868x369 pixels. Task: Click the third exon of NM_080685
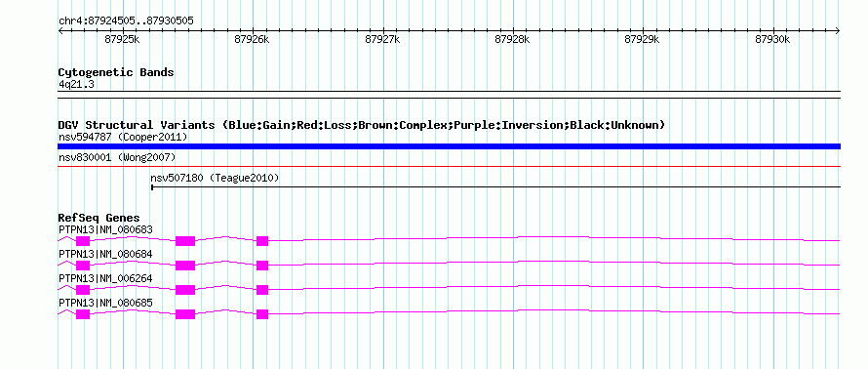(x=262, y=314)
